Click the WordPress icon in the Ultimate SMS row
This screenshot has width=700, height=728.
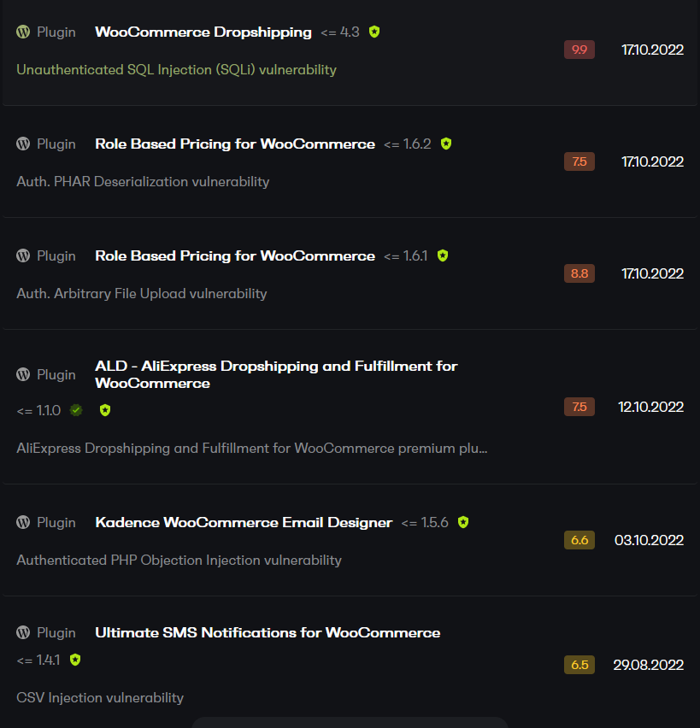pos(23,633)
